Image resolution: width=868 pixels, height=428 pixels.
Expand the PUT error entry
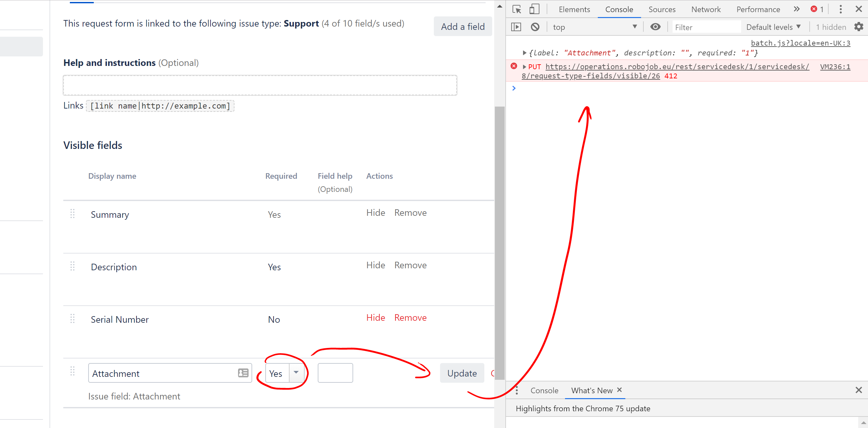click(524, 67)
